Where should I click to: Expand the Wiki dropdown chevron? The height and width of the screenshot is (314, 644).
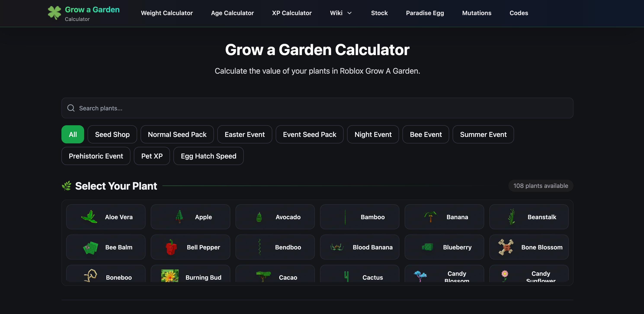click(349, 13)
